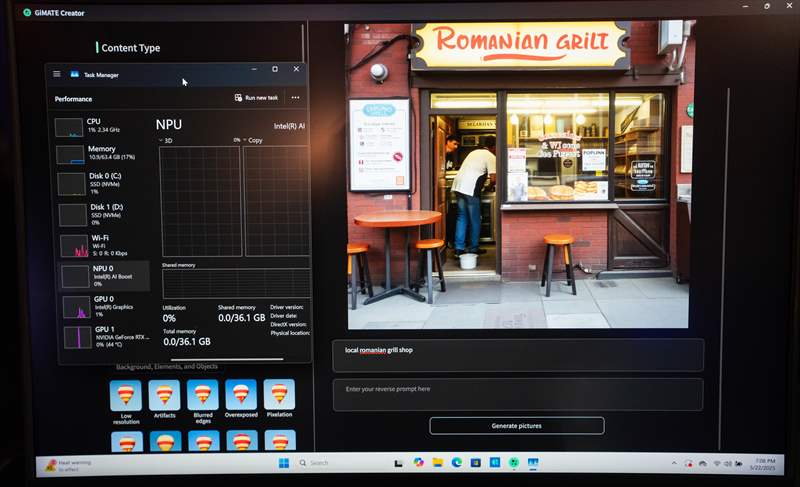Viewport: 800px width, 487px height.
Task: Click the Background, Elements, and Objects label
Action: point(167,367)
